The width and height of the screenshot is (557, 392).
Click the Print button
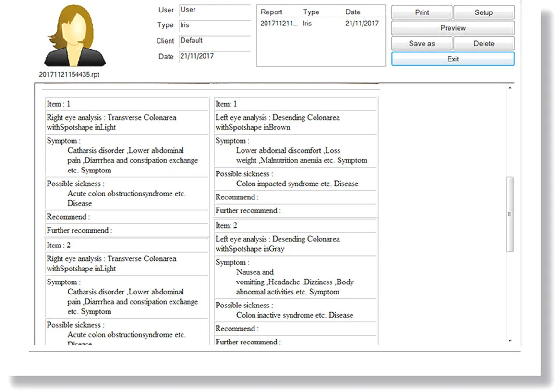[422, 12]
